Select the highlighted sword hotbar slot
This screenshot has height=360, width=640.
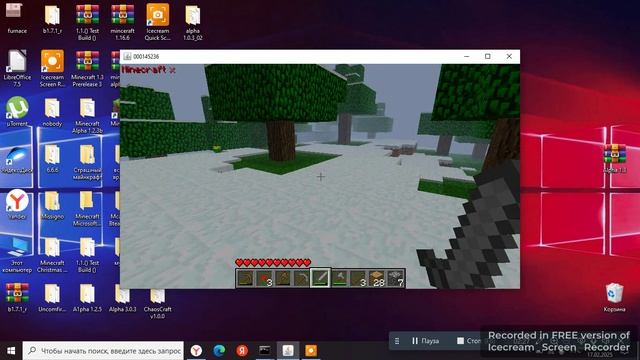coord(320,278)
